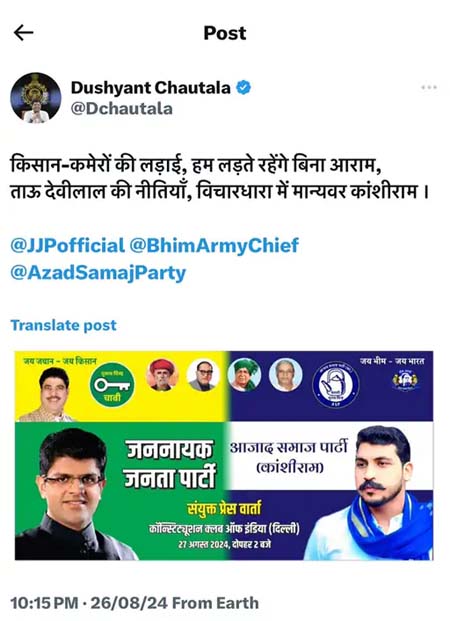Click the blue kettle party logo
Screen dimensions: 450x621
coord(336,385)
